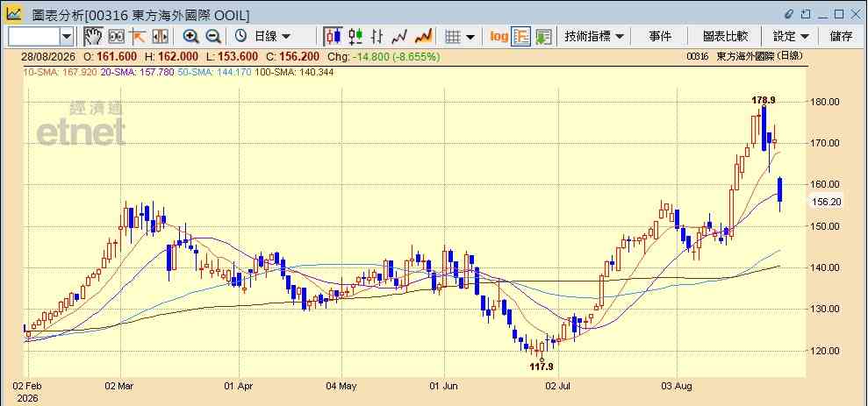Screen dimensions: 868x406
Task: Click the chart analysis window icon
Action: tap(13, 14)
